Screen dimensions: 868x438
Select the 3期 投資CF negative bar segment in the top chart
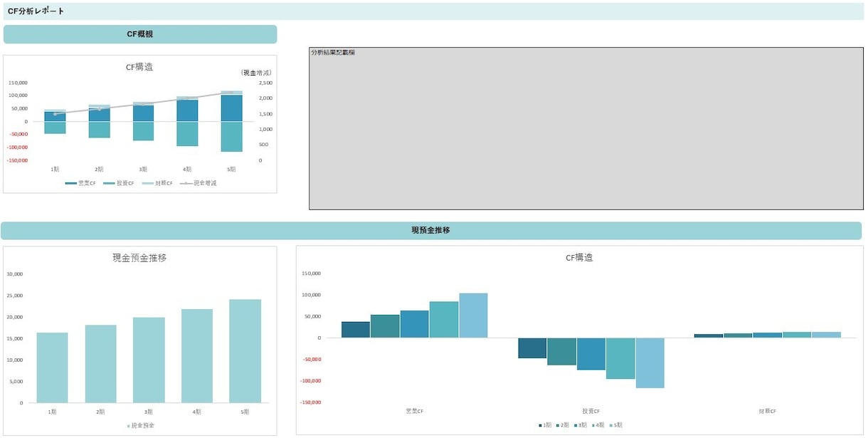pyautogui.click(x=143, y=131)
